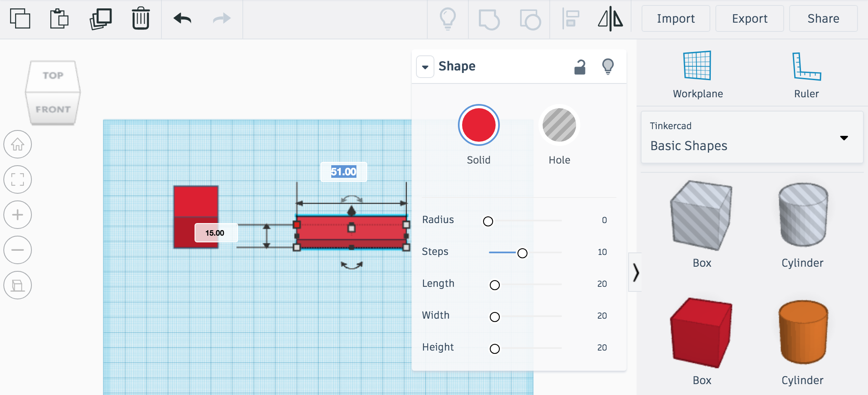Set shape to Solid
The width and height of the screenshot is (868, 395).
[x=478, y=125]
